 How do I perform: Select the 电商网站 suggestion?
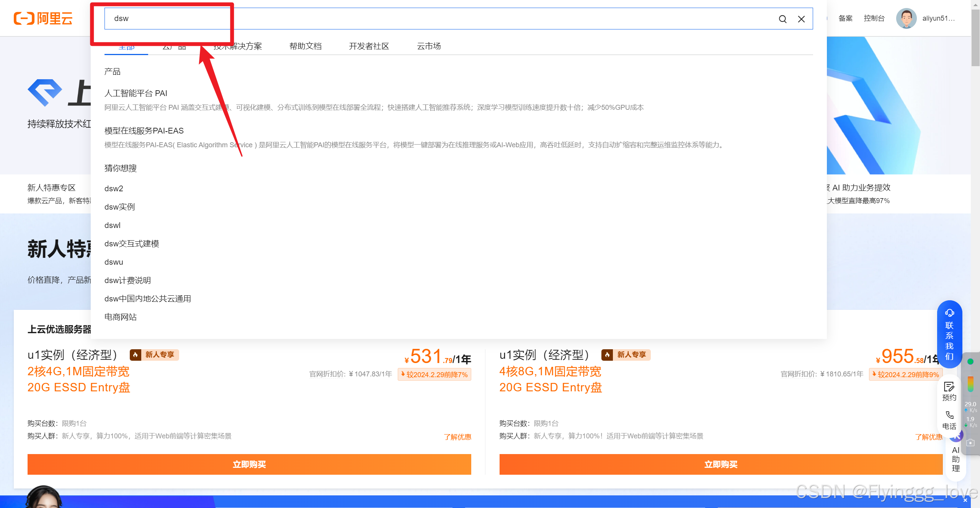coord(121,317)
